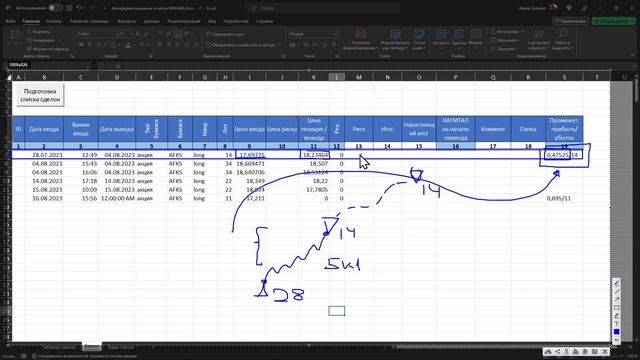Toggle underline formatting (Ч)
Screen dimensions: 640x360
(x=98, y=45)
